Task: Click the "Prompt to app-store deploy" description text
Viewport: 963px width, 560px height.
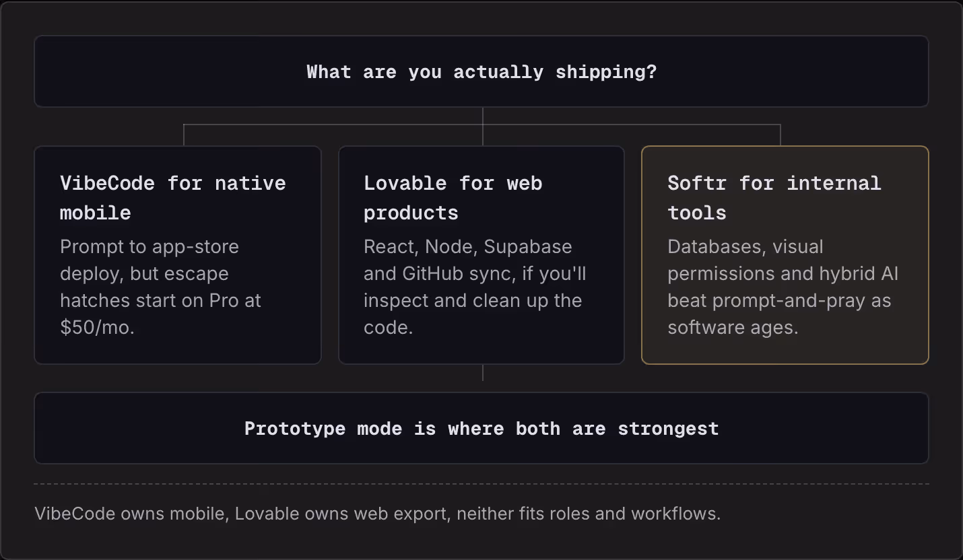Action: pyautogui.click(x=160, y=287)
